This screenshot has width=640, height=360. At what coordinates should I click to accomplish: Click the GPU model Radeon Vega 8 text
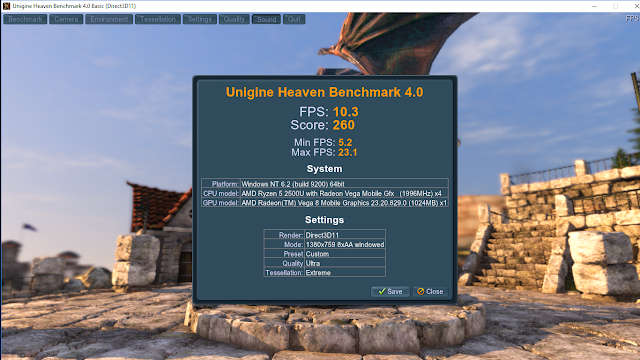tap(344, 203)
